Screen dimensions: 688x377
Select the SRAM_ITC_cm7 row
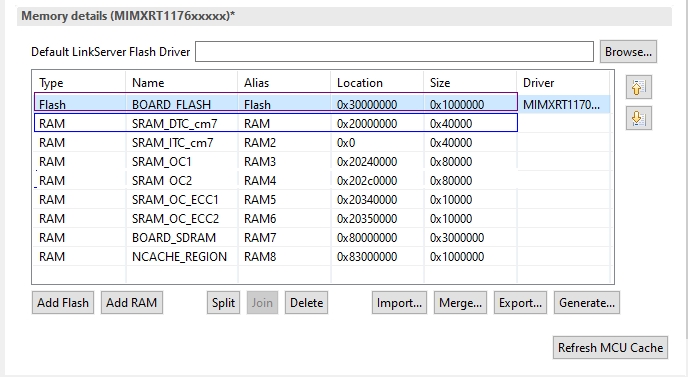[322, 143]
